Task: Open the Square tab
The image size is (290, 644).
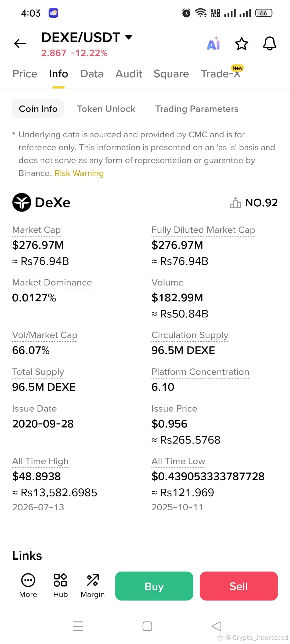Action: pos(171,74)
